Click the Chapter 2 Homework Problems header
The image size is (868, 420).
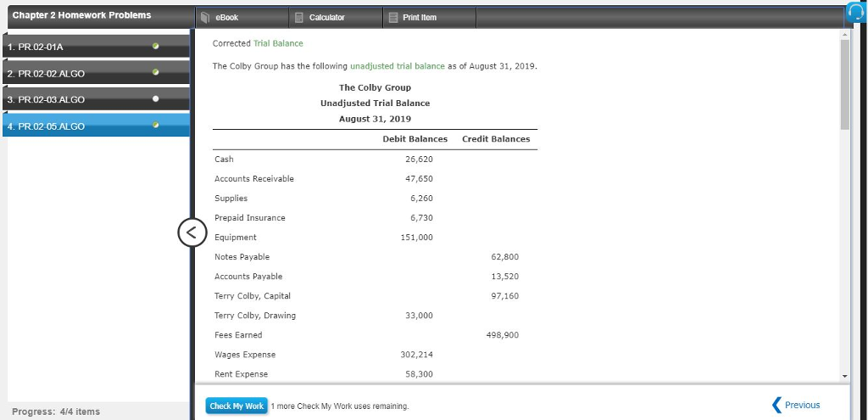(81, 15)
